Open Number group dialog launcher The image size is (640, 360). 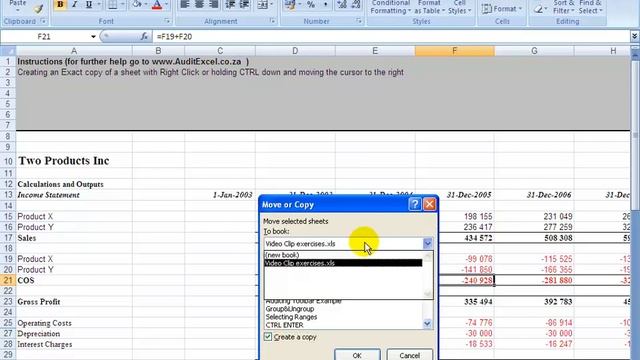359,21
